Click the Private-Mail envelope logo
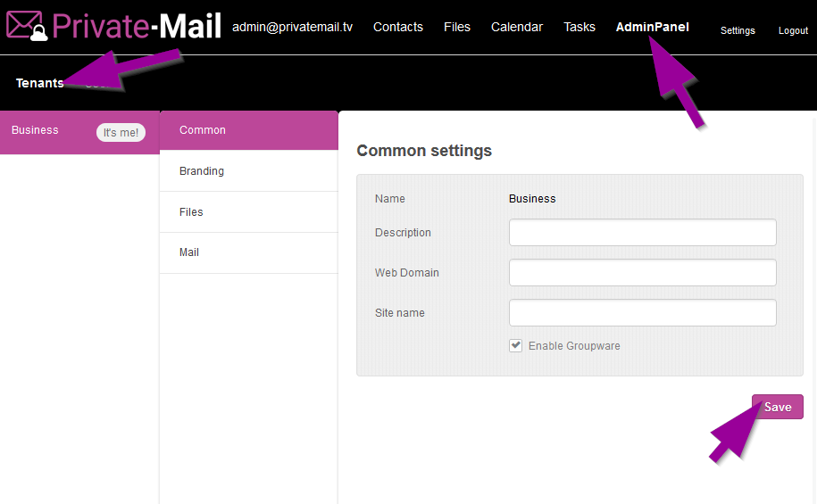 27,27
